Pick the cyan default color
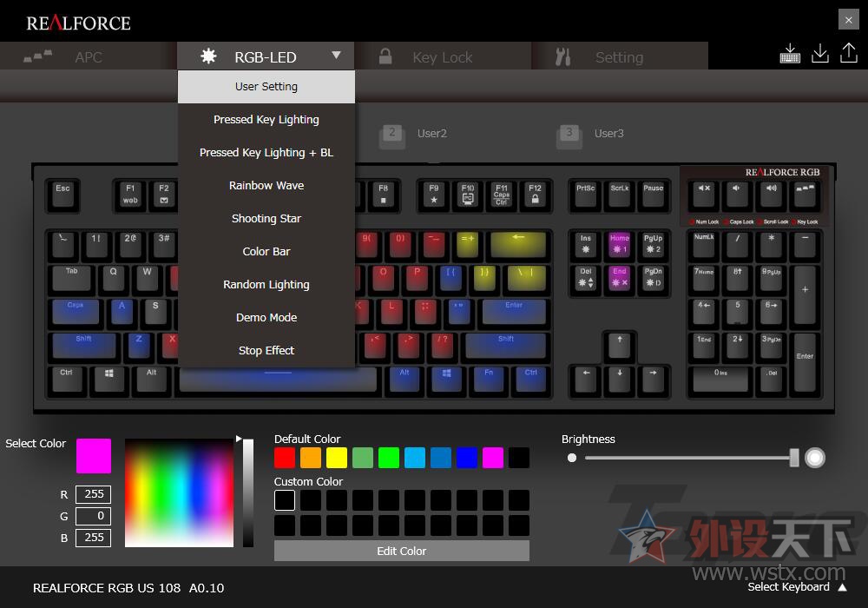Image resolution: width=868 pixels, height=608 pixels. (x=415, y=458)
